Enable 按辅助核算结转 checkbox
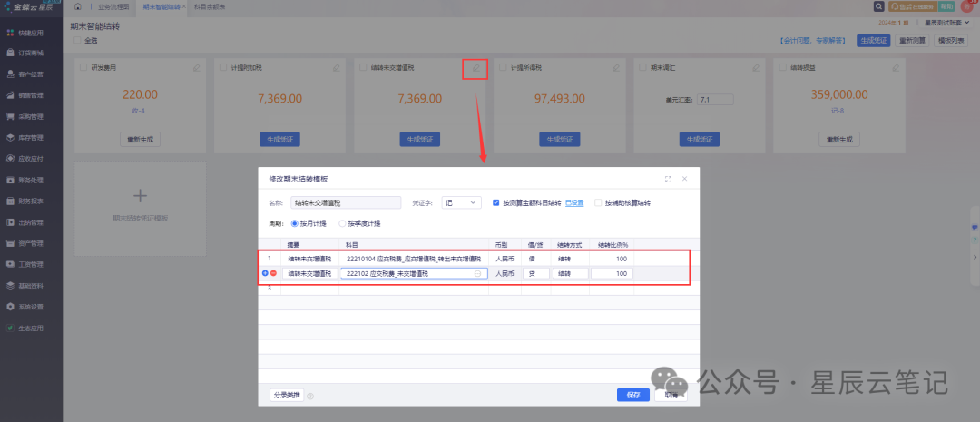Image resolution: width=980 pixels, height=422 pixels. [598, 202]
